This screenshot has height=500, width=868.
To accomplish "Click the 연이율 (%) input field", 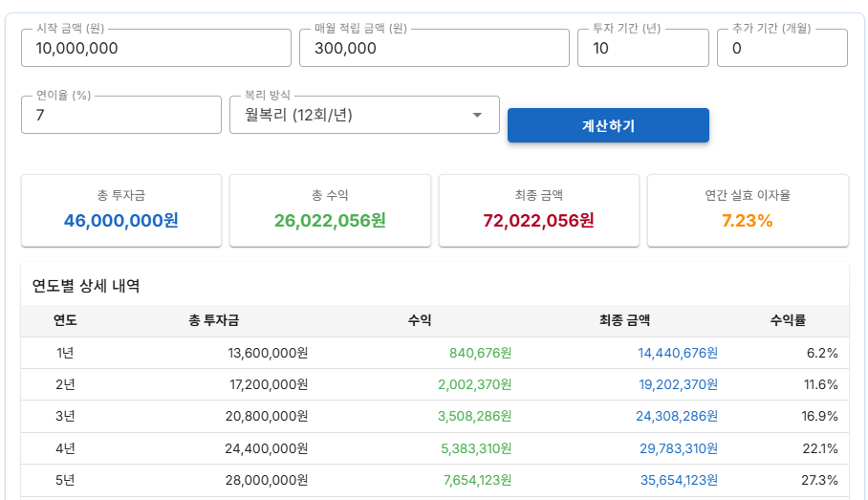I will point(121,115).
